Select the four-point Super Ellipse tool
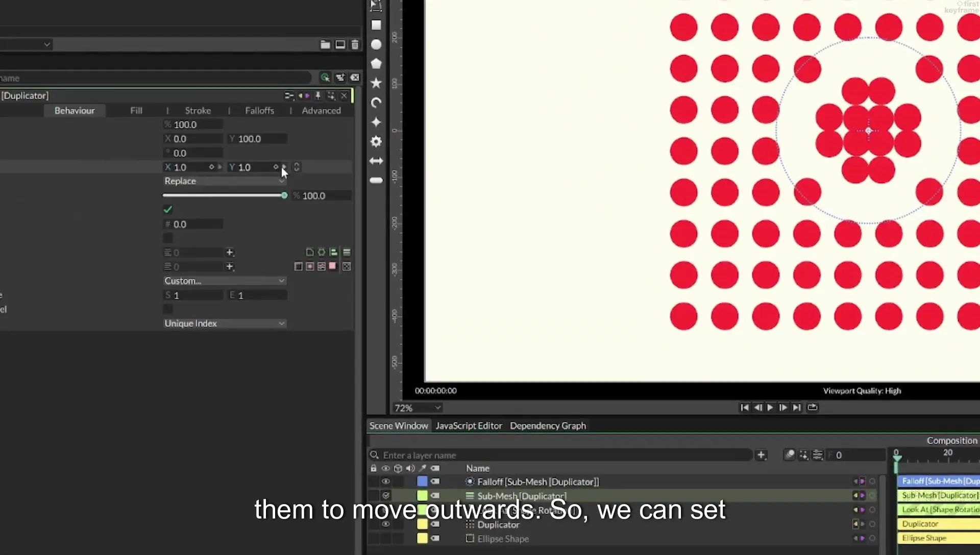 pos(376,122)
